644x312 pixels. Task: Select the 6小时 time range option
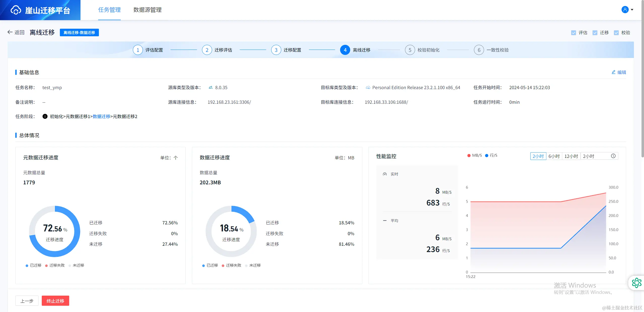tap(554, 156)
